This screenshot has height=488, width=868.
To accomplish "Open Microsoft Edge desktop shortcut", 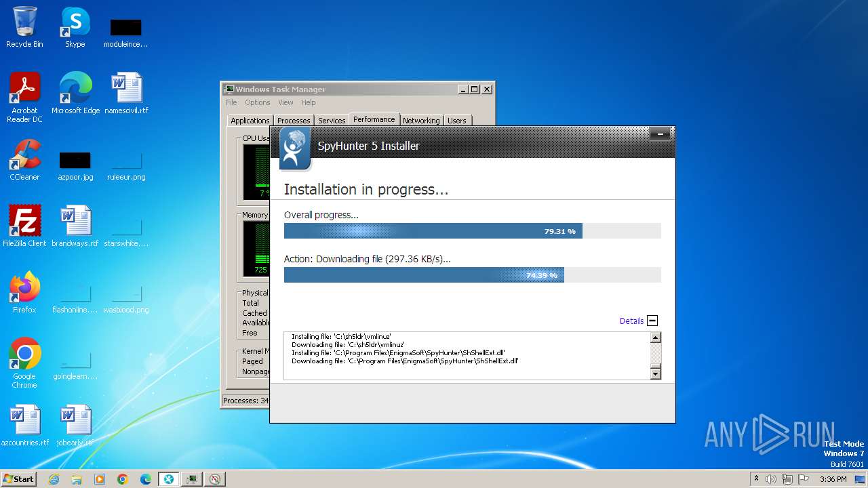I will pyautogui.click(x=75, y=93).
